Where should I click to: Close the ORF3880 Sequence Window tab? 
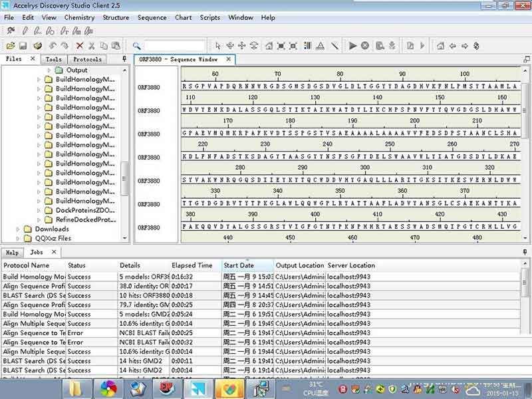(x=229, y=59)
